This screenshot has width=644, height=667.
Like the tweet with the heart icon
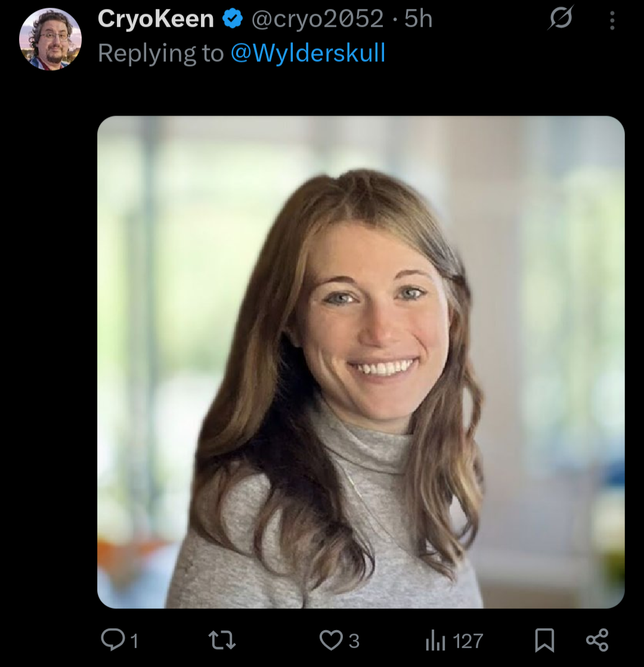pos(331,640)
